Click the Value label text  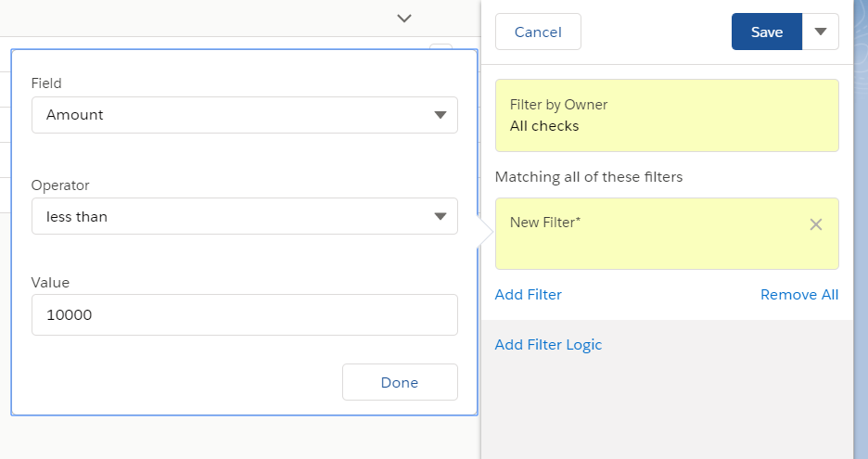point(50,283)
